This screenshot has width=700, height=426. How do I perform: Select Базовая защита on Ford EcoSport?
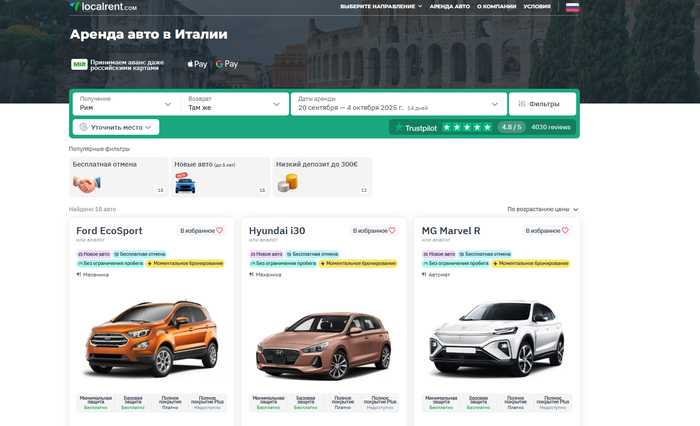pos(133,402)
